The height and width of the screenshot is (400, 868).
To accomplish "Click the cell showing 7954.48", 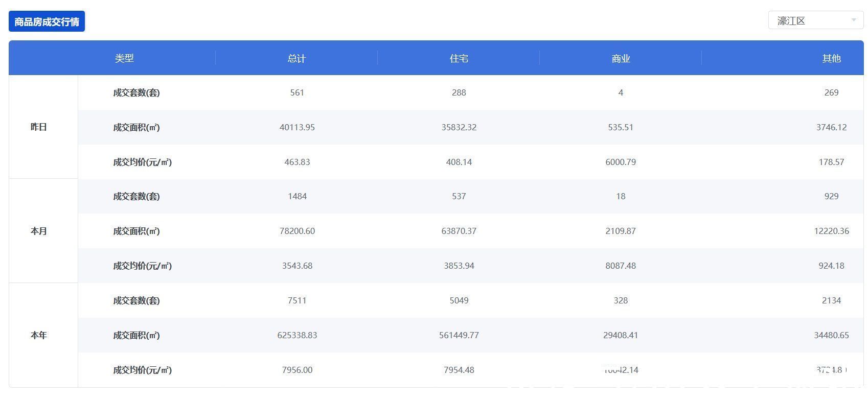I will click(x=459, y=370).
